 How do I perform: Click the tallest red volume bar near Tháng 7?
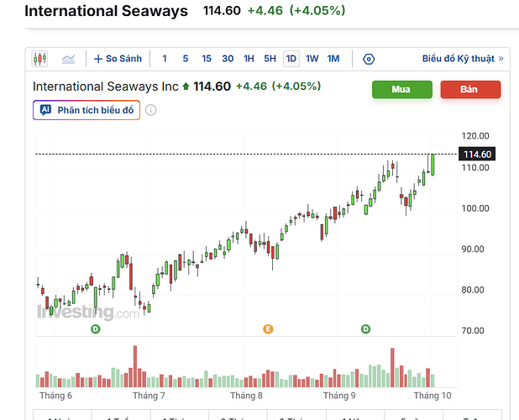tap(135, 366)
